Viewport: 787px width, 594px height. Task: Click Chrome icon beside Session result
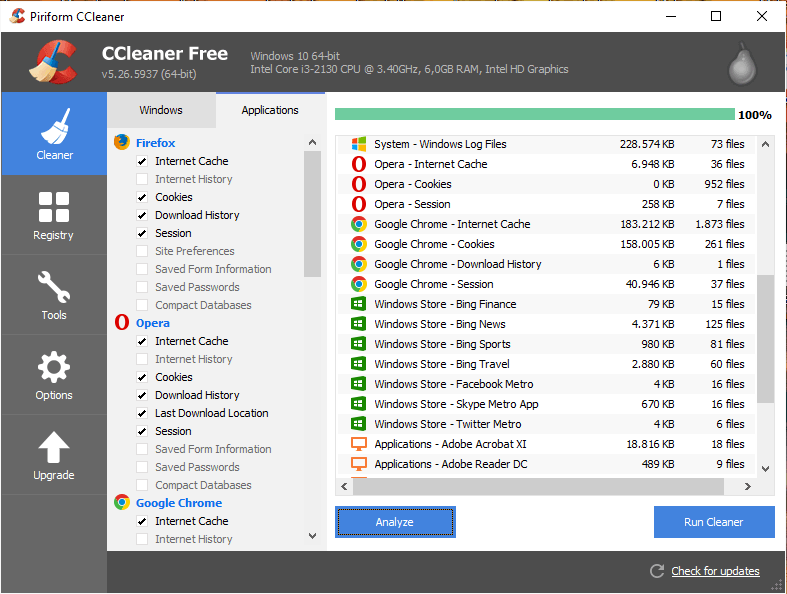click(x=358, y=284)
